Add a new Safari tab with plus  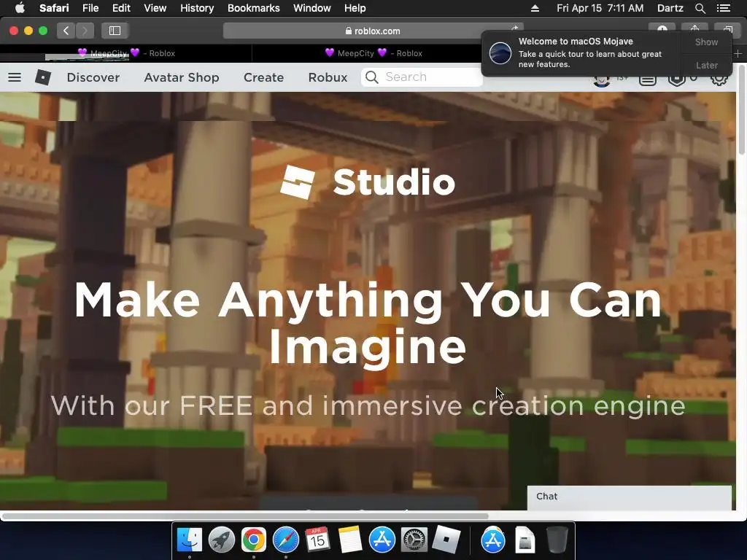738,53
